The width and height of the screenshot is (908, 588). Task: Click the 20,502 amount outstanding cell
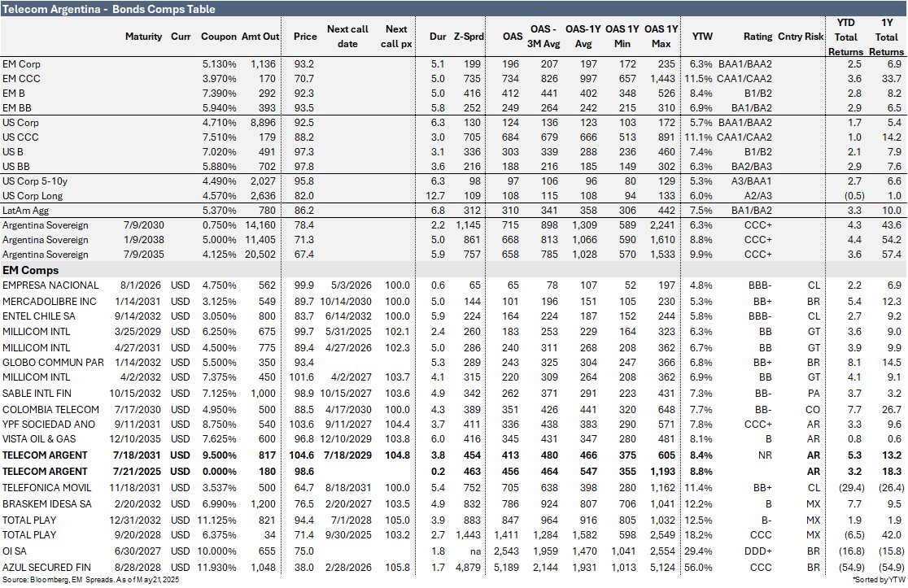(260, 255)
